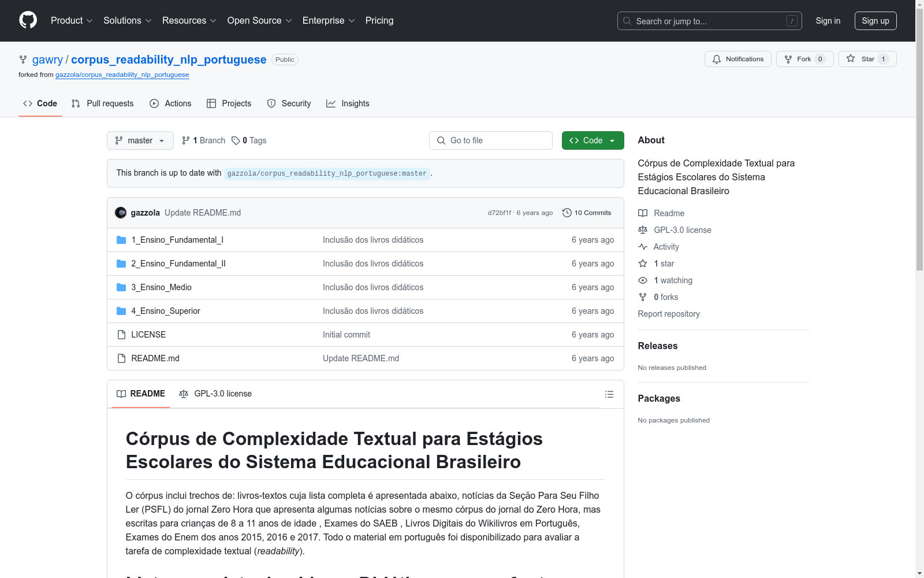Screen dimensions: 924x578
Task: Click the 4_Ensino_Superior folder icon
Action: point(121,311)
